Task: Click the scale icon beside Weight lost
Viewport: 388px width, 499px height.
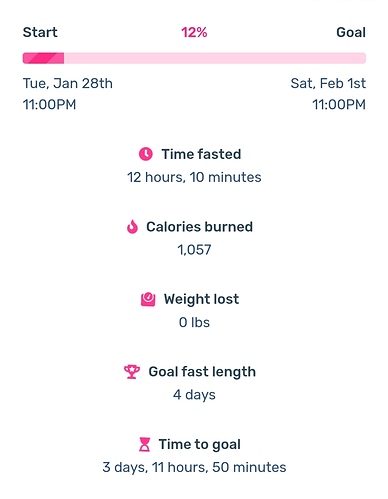Action: [148, 299]
